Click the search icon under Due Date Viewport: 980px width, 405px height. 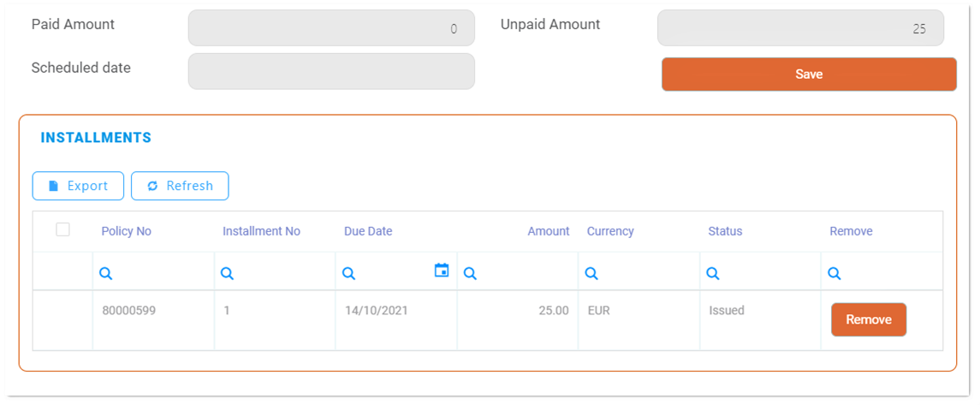coord(349,274)
